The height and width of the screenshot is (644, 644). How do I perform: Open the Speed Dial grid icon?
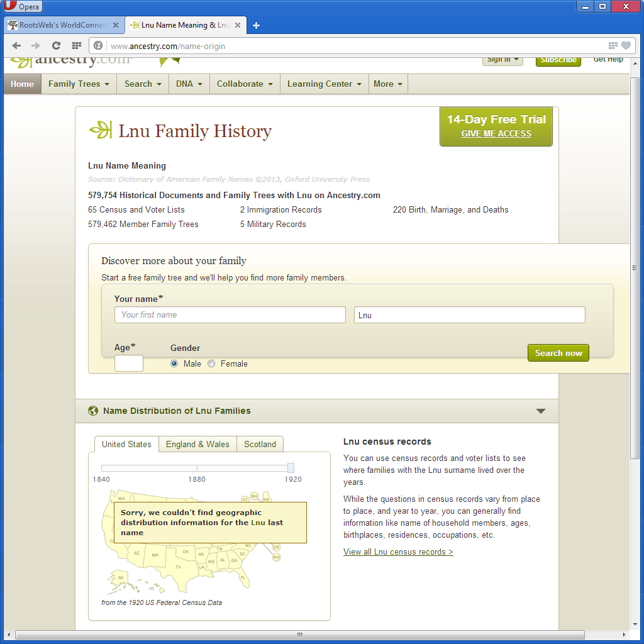click(77, 45)
